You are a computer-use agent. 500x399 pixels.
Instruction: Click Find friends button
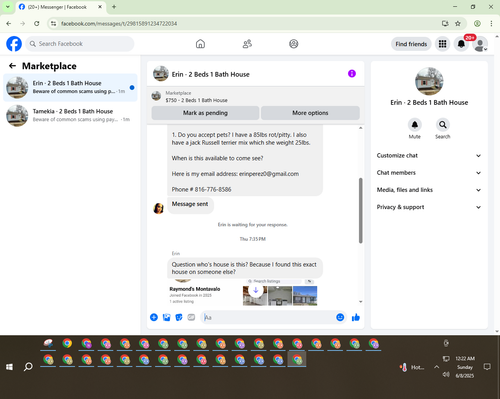411,44
